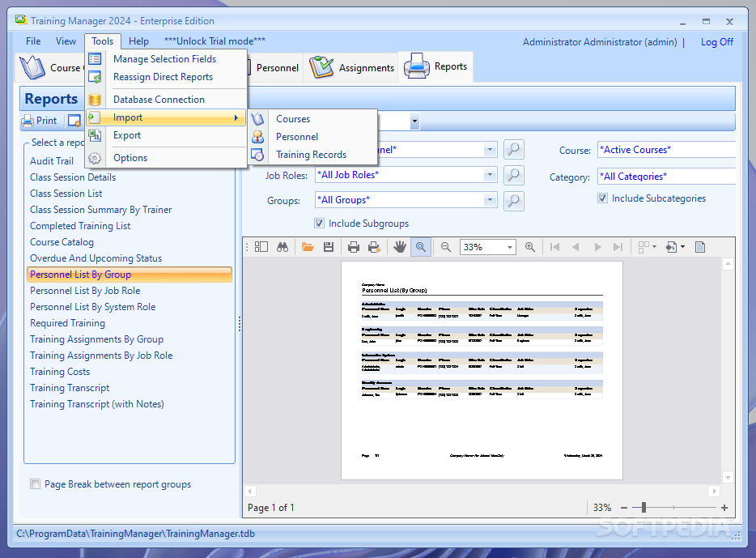Toggle Include Subcategories checkbox

(602, 198)
